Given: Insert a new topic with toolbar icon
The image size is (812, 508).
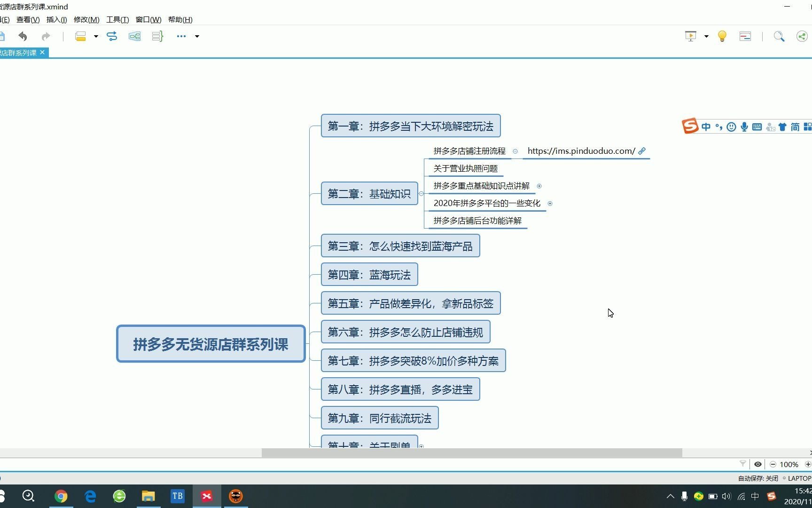Looking at the screenshot, I should tap(80, 36).
